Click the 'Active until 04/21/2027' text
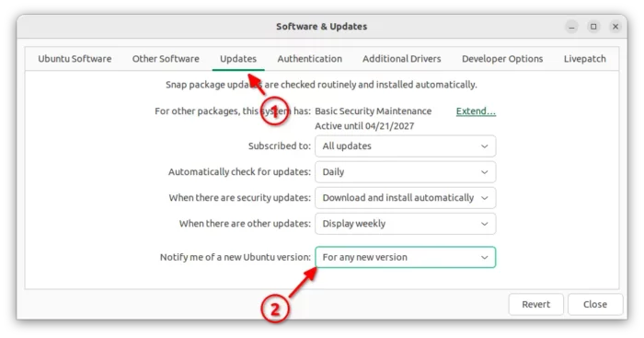Screen dimensions: 644x338 tap(364, 126)
